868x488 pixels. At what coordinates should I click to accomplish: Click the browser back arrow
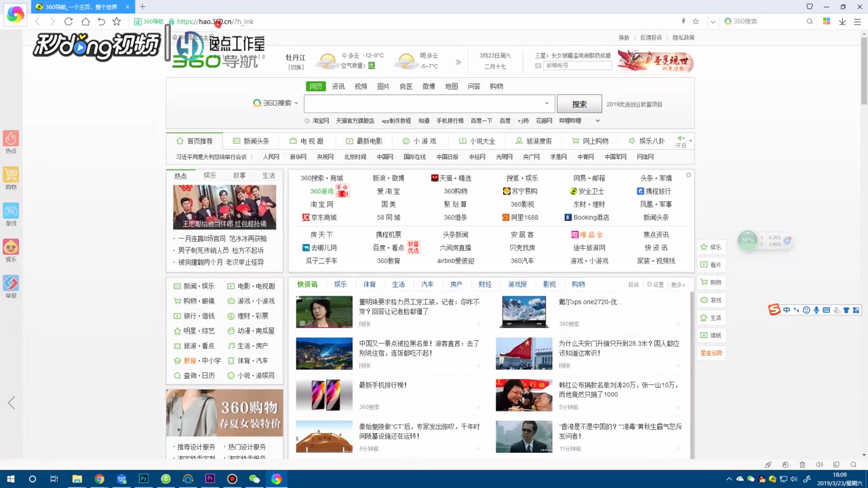(38, 22)
